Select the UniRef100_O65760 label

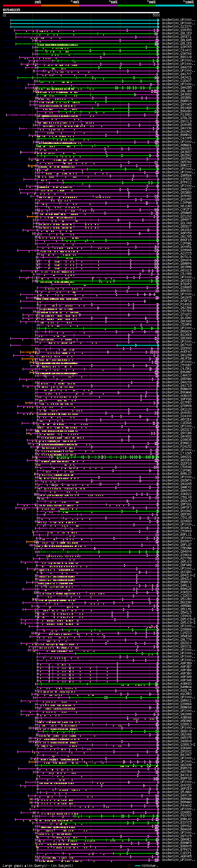click(x=177, y=162)
